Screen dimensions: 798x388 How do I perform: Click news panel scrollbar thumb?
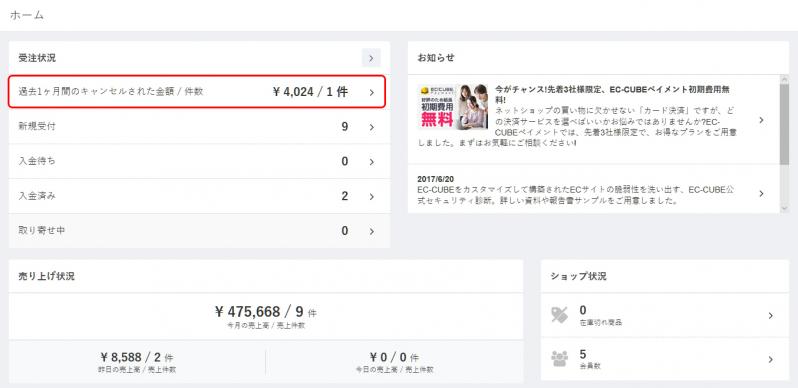point(784,125)
